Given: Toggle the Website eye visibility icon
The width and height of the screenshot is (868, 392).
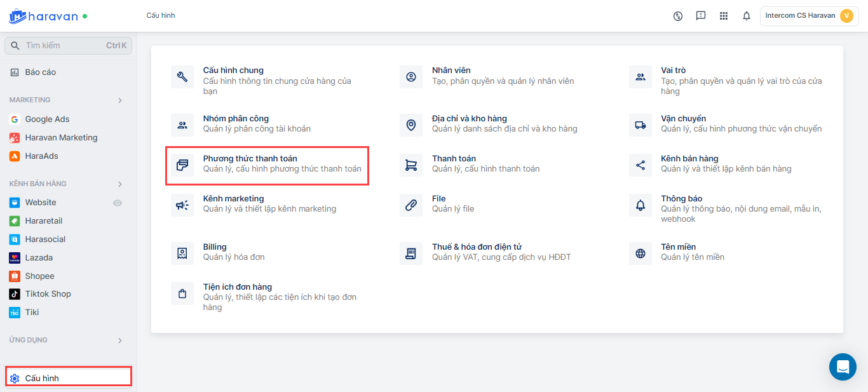Looking at the screenshot, I should coord(118,203).
